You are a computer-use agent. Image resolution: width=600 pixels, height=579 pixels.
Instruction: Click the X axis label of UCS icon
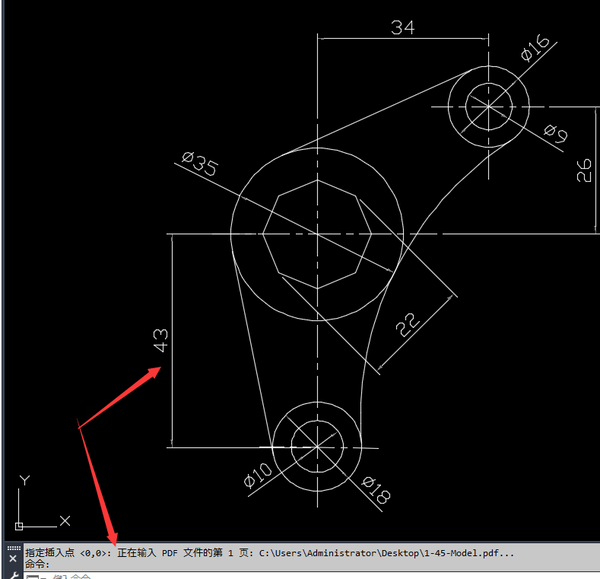point(65,520)
